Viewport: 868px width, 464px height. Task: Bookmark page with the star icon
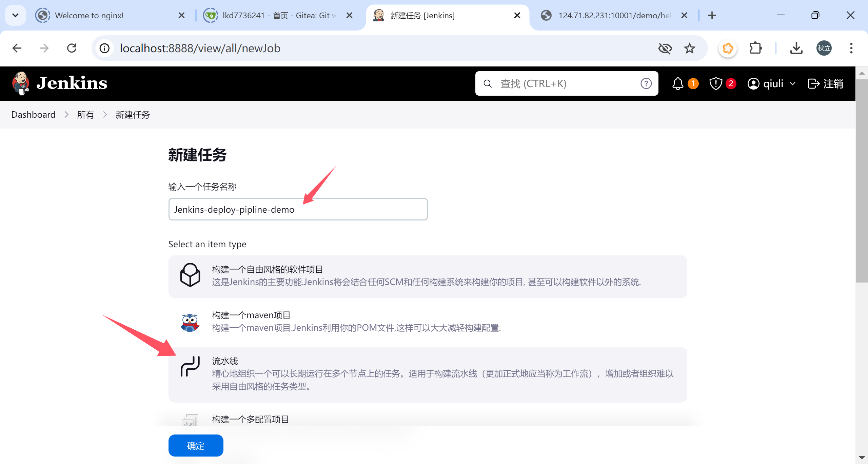pyautogui.click(x=689, y=48)
